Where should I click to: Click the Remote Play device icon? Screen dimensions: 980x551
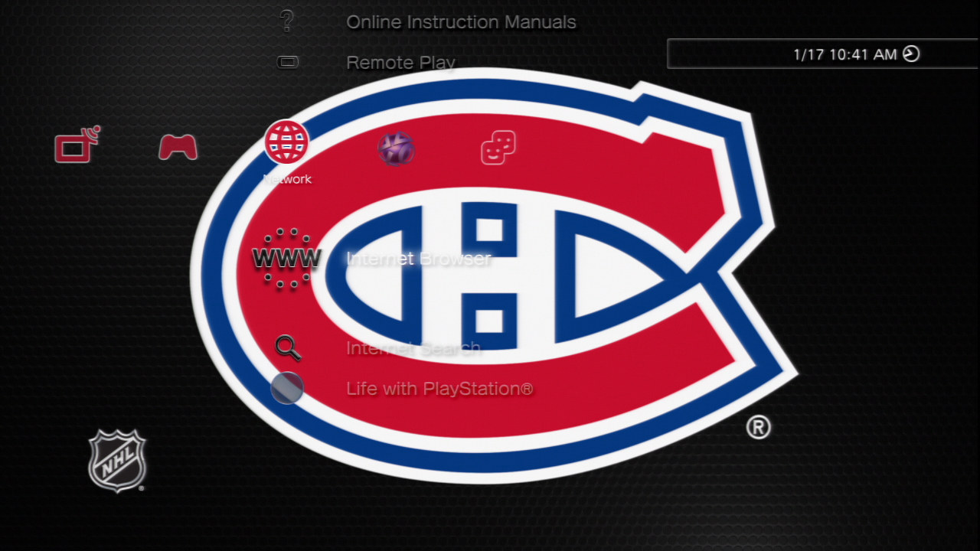click(x=288, y=62)
